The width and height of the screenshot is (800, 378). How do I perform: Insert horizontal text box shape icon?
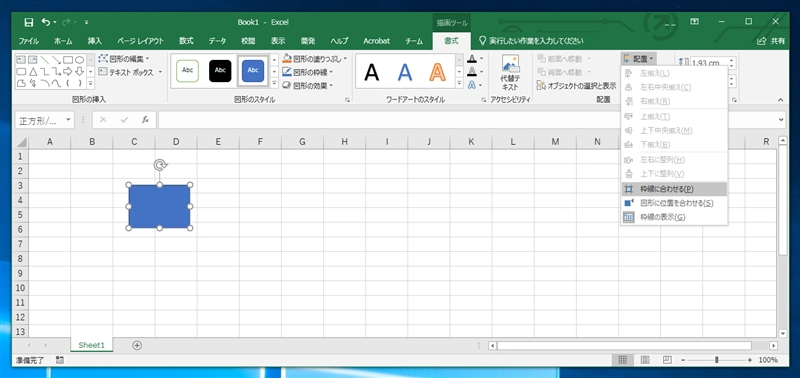tap(21, 59)
